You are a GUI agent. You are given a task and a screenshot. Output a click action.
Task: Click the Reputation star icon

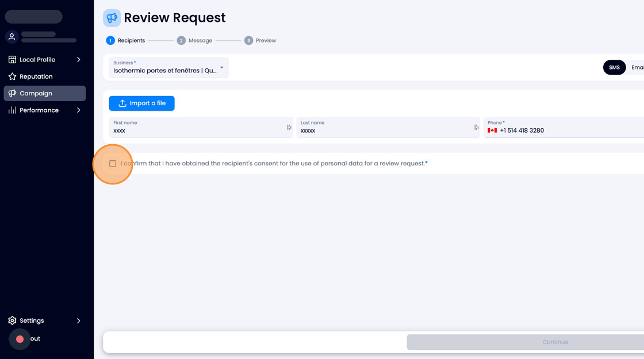(12, 76)
